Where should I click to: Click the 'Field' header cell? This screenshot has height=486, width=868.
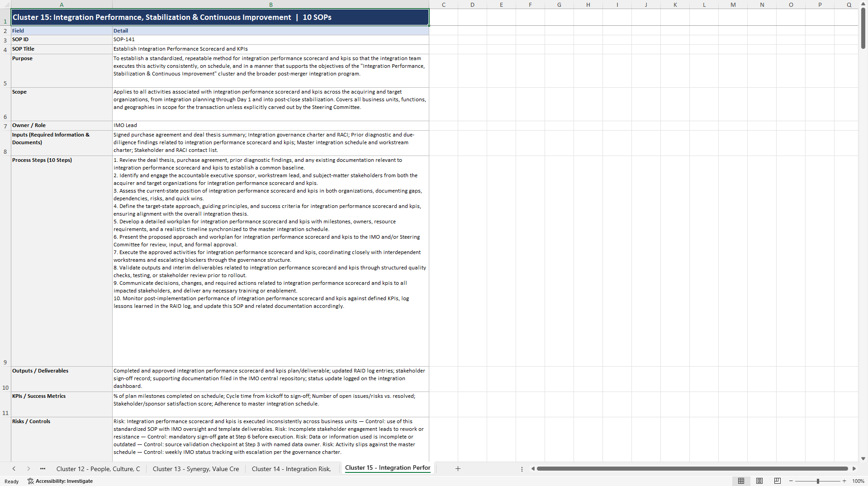(x=62, y=31)
